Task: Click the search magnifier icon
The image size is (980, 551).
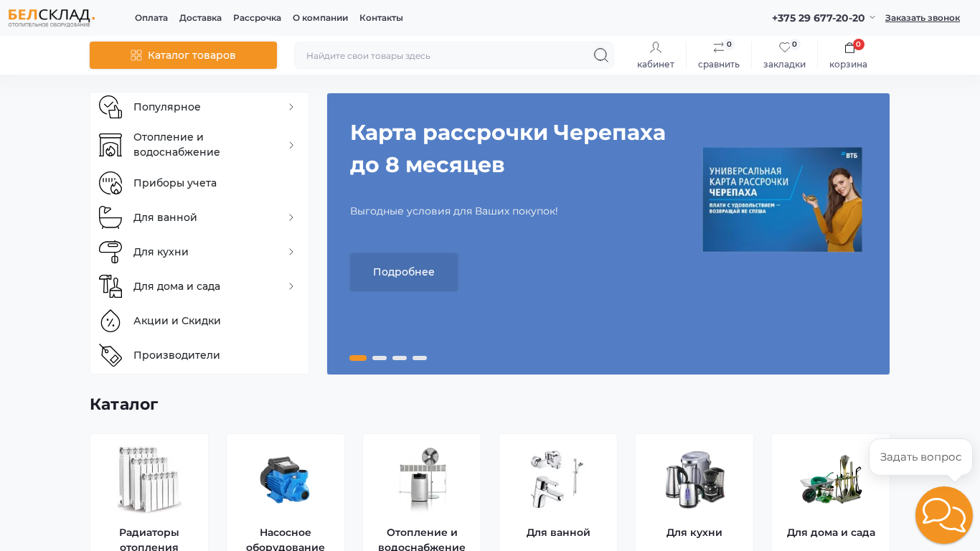Action: click(x=600, y=55)
